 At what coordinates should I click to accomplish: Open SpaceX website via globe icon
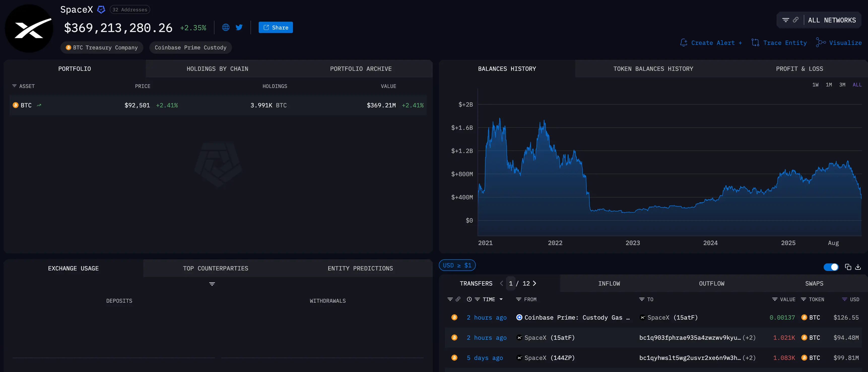(225, 27)
